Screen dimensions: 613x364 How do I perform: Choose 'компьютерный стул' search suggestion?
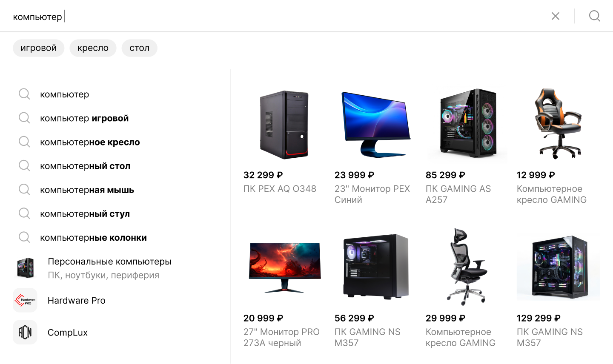pos(85,213)
